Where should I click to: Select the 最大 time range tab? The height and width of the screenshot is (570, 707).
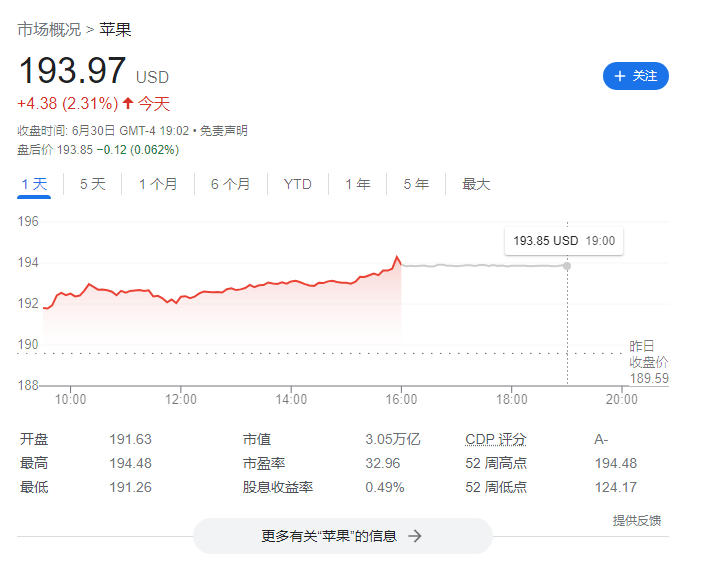pyautogui.click(x=476, y=184)
